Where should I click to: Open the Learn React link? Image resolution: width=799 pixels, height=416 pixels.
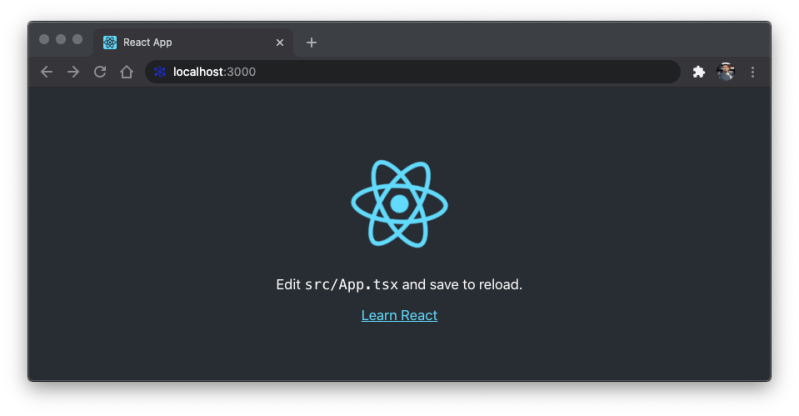[400, 316]
